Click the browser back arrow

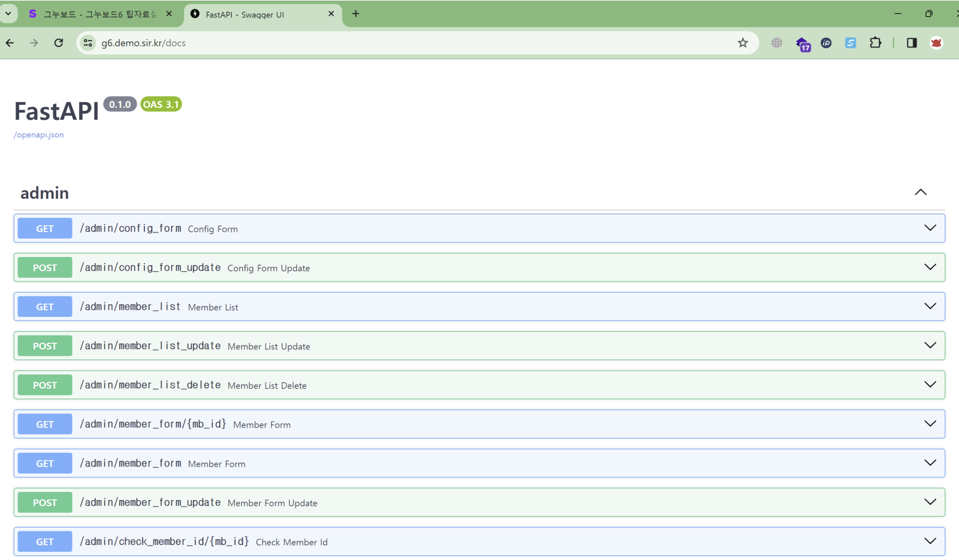tap(10, 43)
